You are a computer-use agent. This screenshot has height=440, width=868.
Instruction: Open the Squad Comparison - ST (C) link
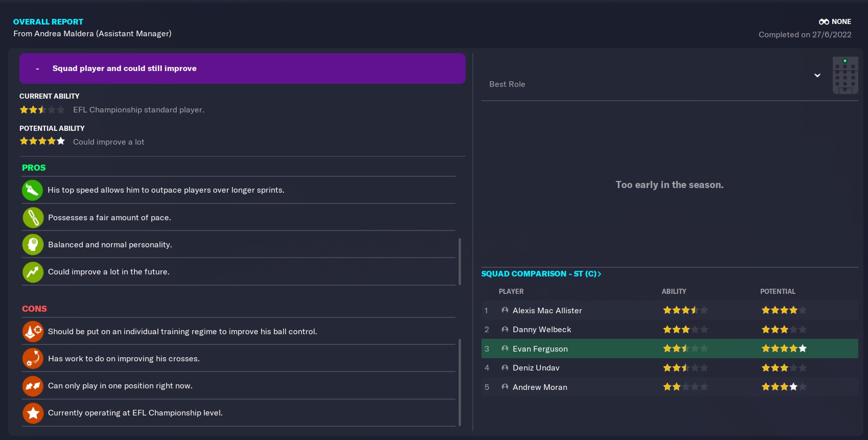541,274
